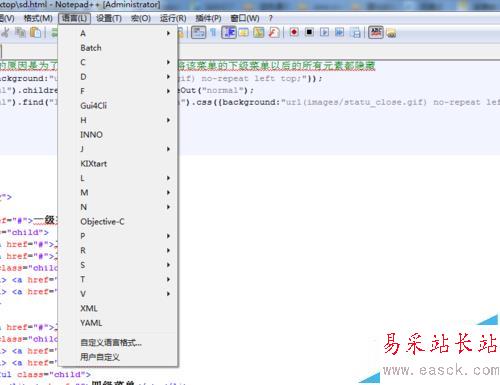Screen dimensions: 500x385
Task: Run macro multiple times icon
Action: 340,32
